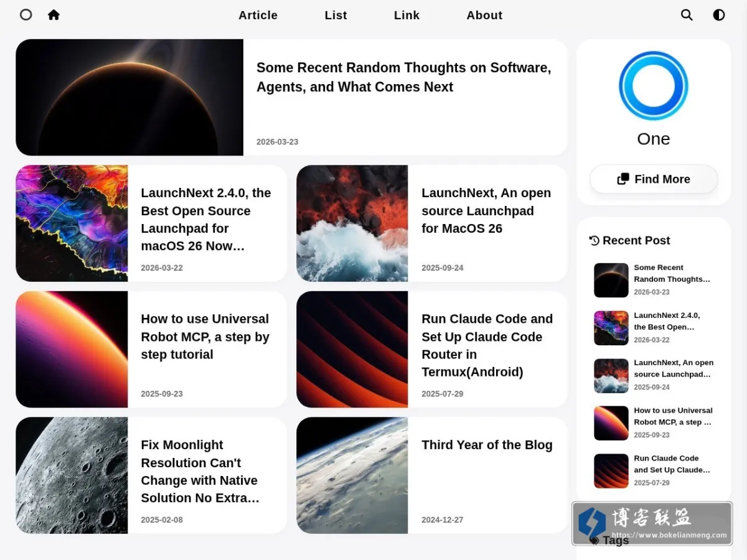
Task: Click colorful marble thumbnail of LaunchNext 2.4.0 card
Action: 72,223
